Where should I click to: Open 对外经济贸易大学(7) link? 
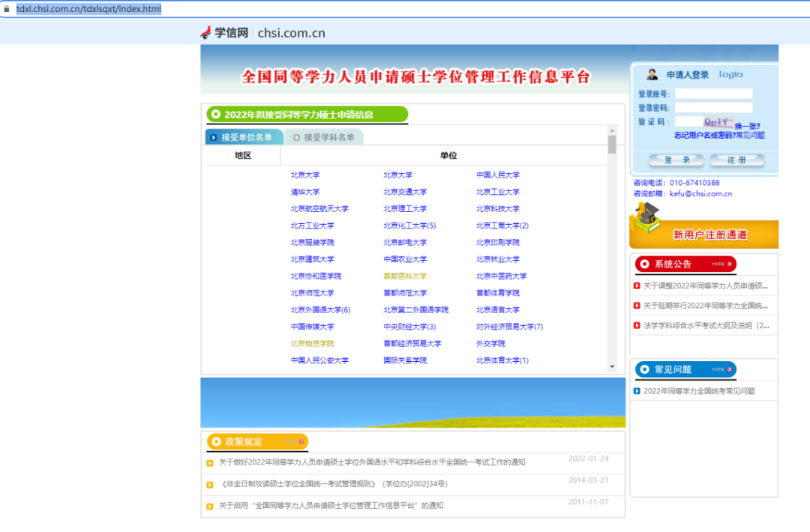pyautogui.click(x=509, y=327)
